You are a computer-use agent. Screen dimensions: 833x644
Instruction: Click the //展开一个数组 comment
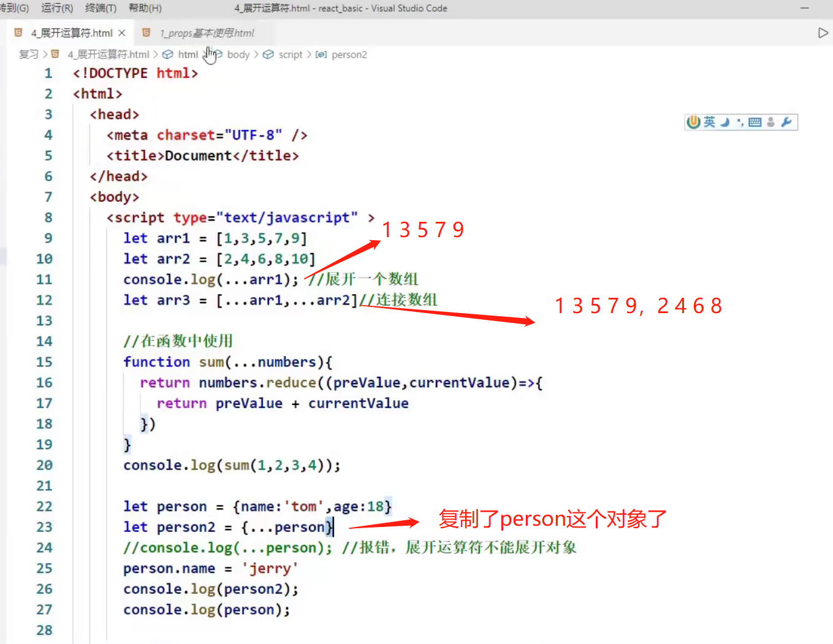click(x=363, y=279)
